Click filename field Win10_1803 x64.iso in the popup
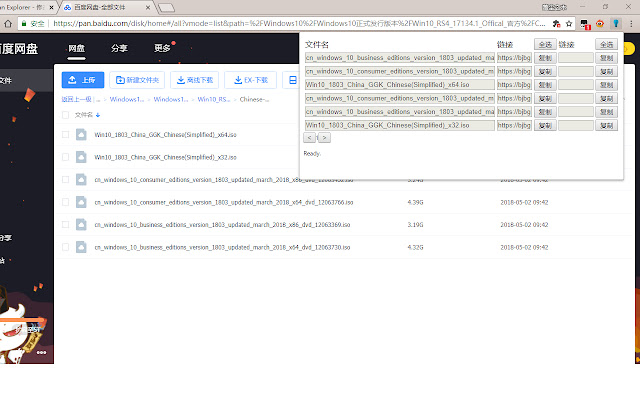 tap(400, 85)
